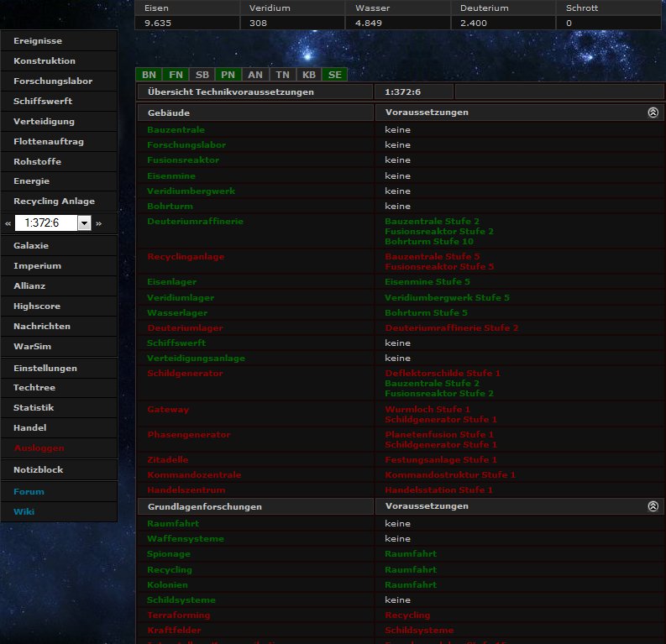Click Wurmloch Stufe 1 requirement
Viewport: 666px width, 644px height.
click(427, 409)
